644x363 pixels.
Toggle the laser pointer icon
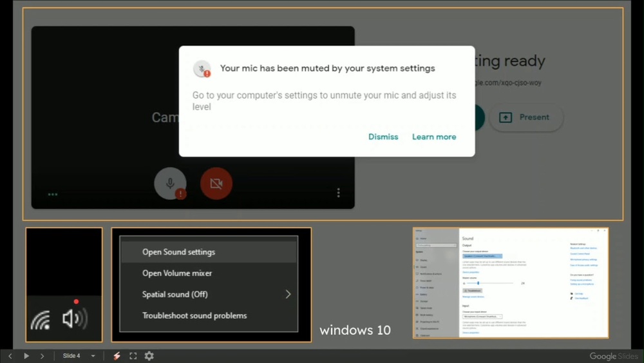tap(117, 356)
